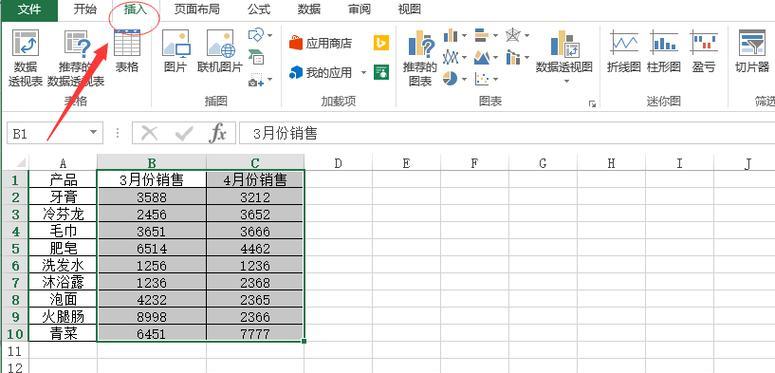Click the Insert Function fx button
The image size is (775, 373).
pos(217,133)
